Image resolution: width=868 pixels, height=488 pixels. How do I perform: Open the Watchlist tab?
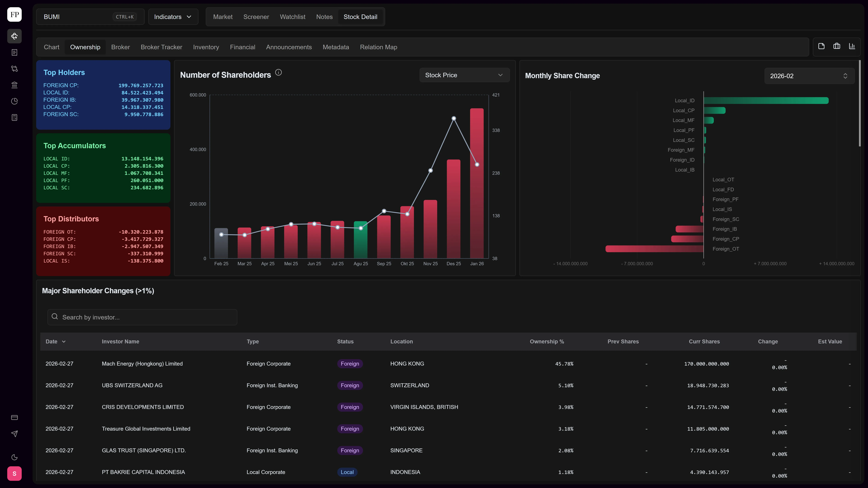tap(292, 17)
